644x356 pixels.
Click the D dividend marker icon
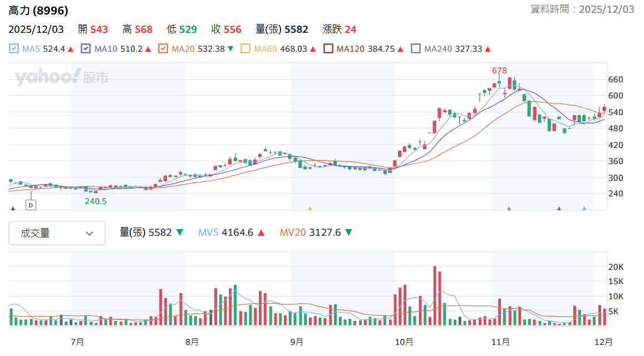click(x=31, y=205)
